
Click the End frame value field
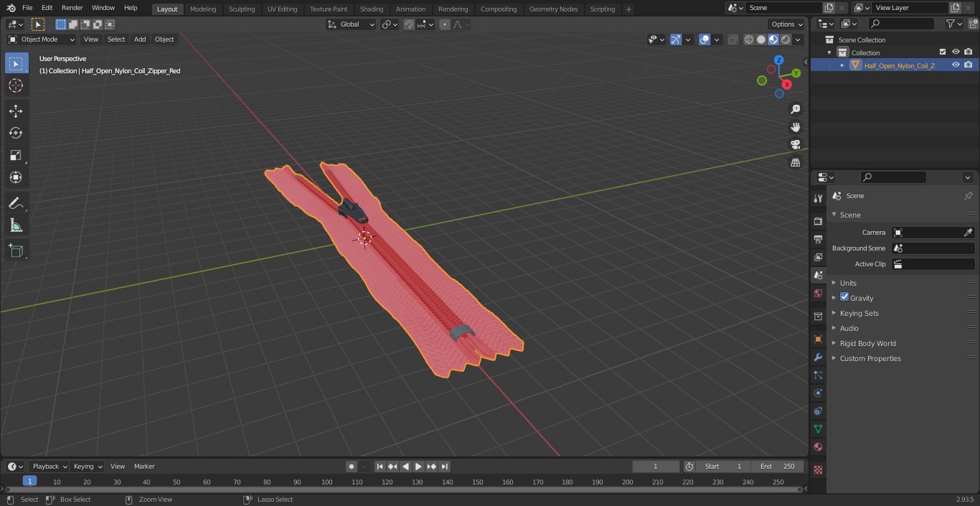tap(778, 467)
